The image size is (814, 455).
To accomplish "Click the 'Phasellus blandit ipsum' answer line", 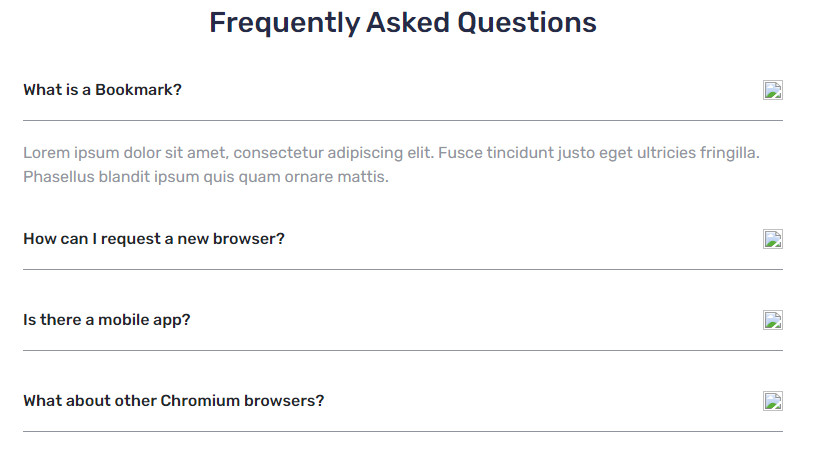I will point(206,177).
